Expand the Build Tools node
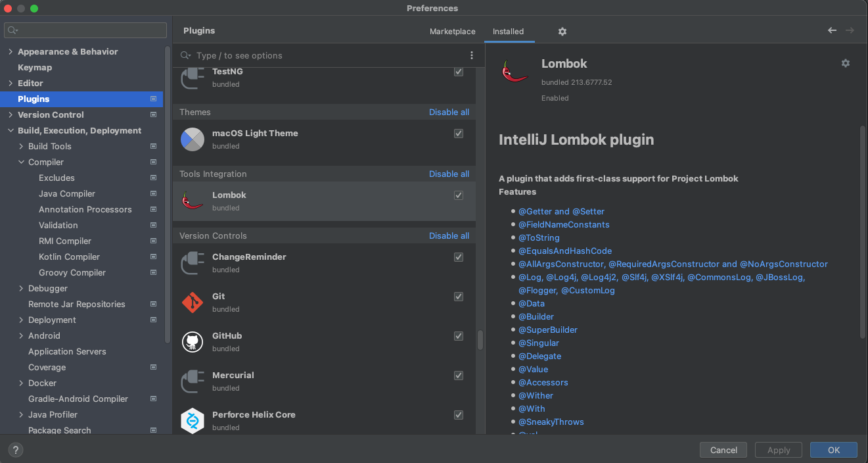This screenshot has height=463, width=868. coord(21,146)
